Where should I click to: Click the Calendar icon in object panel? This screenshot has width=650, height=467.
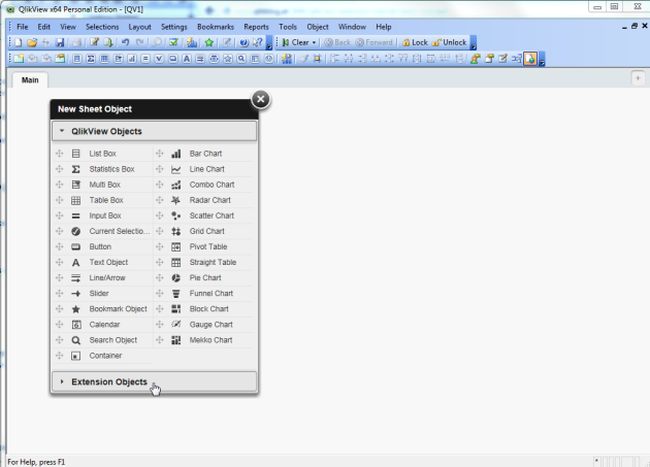[76, 324]
